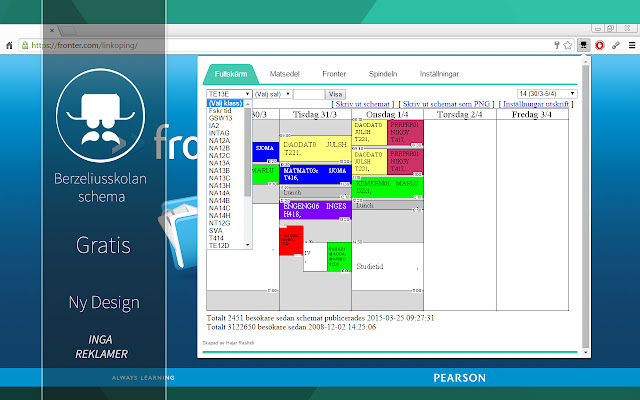
Task: Select INTAG in class list
Action: click(225, 133)
